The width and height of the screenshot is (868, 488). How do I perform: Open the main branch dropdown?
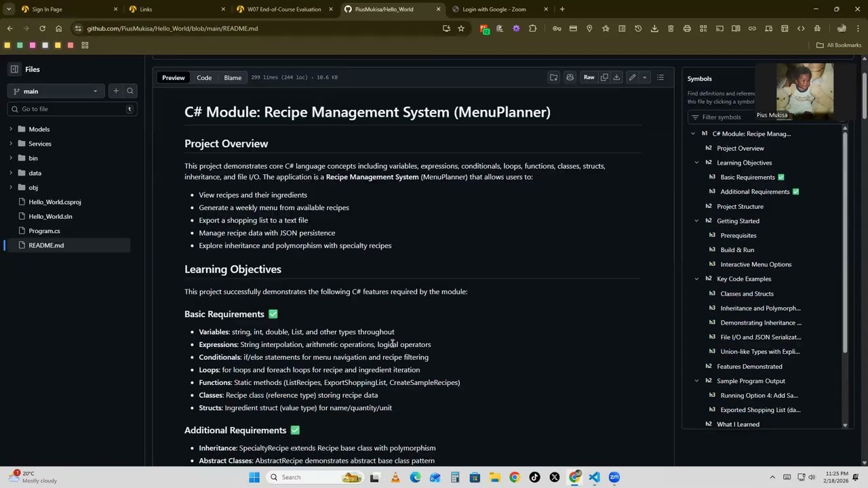tap(56, 91)
